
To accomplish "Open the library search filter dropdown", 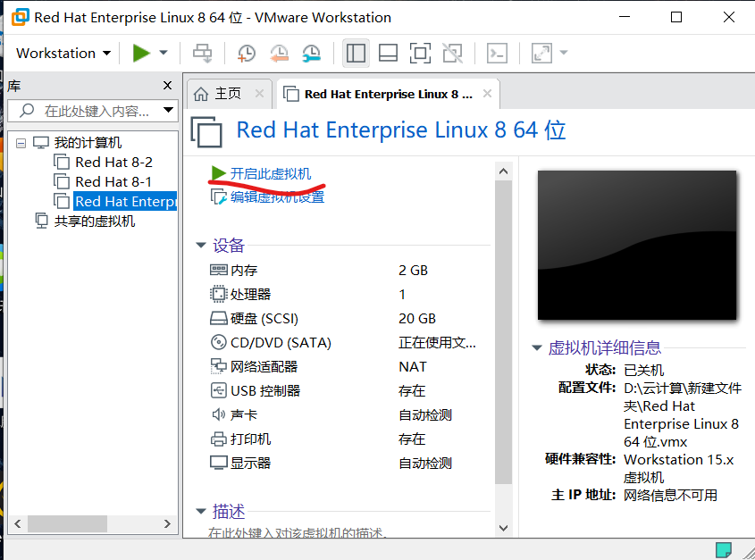I will click(x=168, y=110).
